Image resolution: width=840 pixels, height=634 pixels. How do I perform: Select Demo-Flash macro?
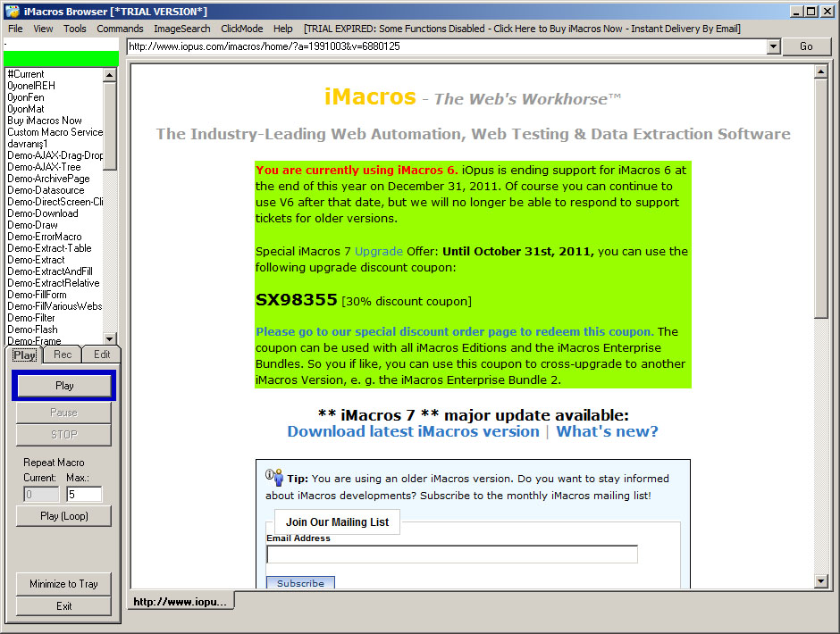tap(55, 330)
